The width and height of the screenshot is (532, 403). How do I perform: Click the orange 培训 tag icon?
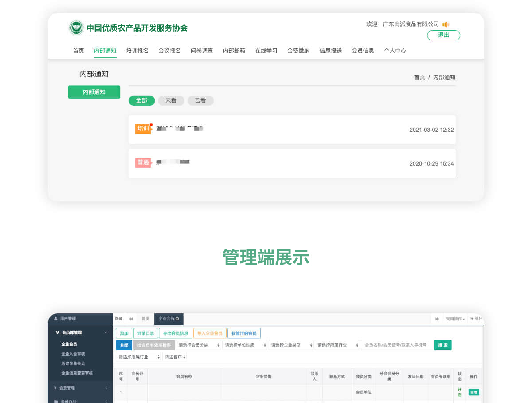tap(143, 129)
